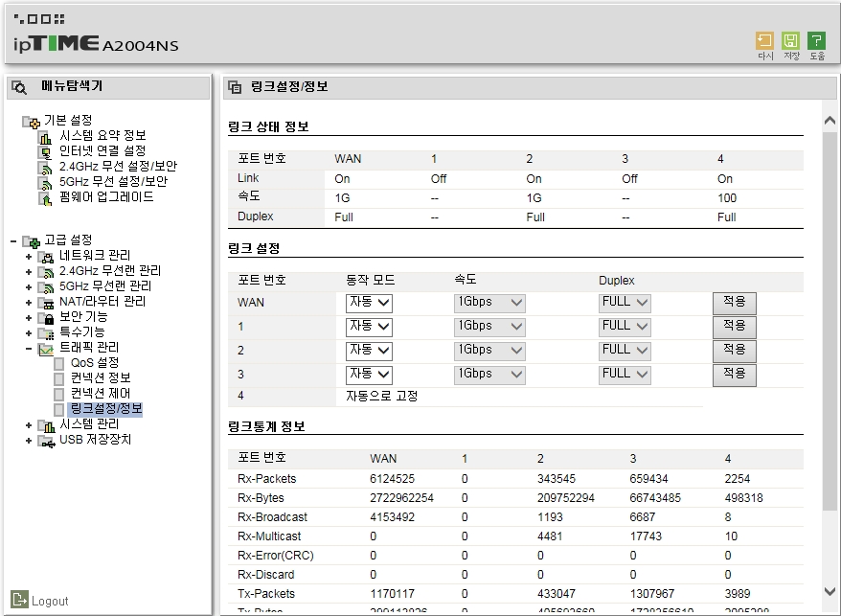Open QoS 설정 menu item
Viewport: 841px width, 616px height.
tap(95, 363)
